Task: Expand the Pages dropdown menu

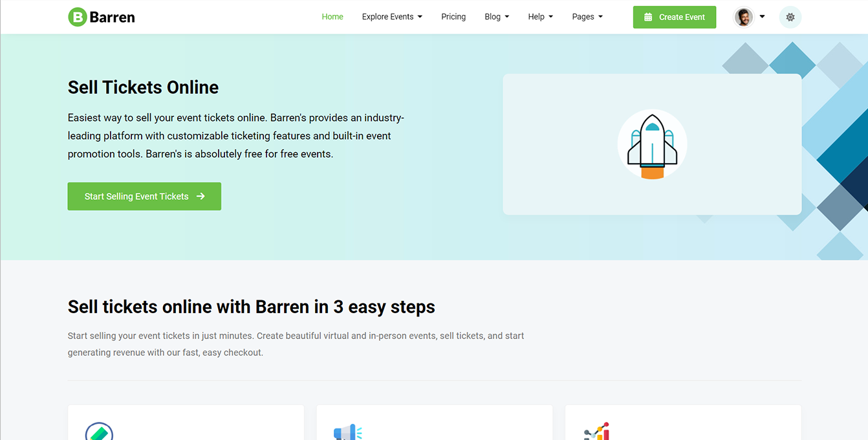Action: pyautogui.click(x=587, y=17)
